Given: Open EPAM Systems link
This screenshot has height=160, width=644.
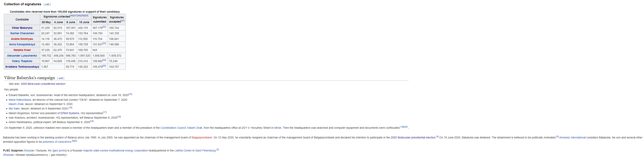Looking at the screenshot, I should [70, 113].
